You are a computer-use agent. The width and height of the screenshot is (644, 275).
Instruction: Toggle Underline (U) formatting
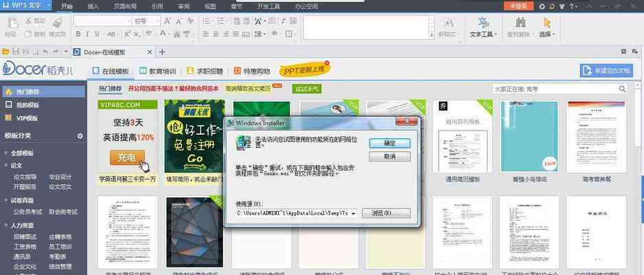pyautogui.click(x=97, y=34)
